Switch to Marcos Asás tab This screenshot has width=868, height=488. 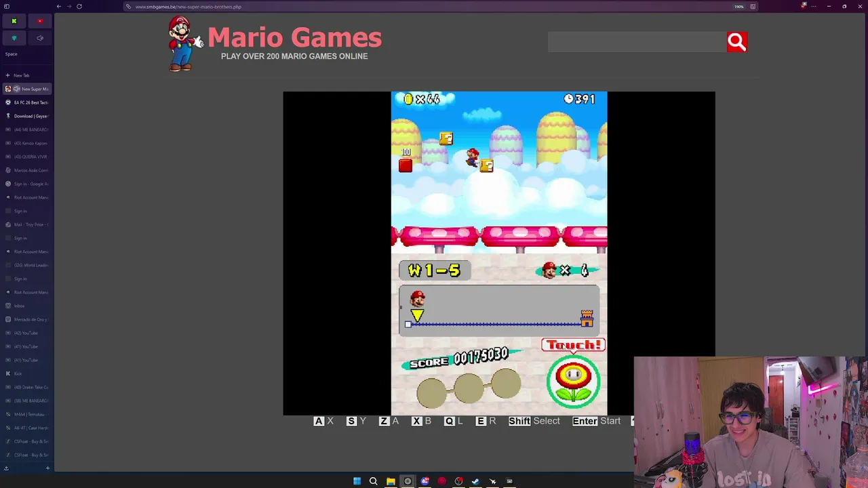(x=26, y=170)
